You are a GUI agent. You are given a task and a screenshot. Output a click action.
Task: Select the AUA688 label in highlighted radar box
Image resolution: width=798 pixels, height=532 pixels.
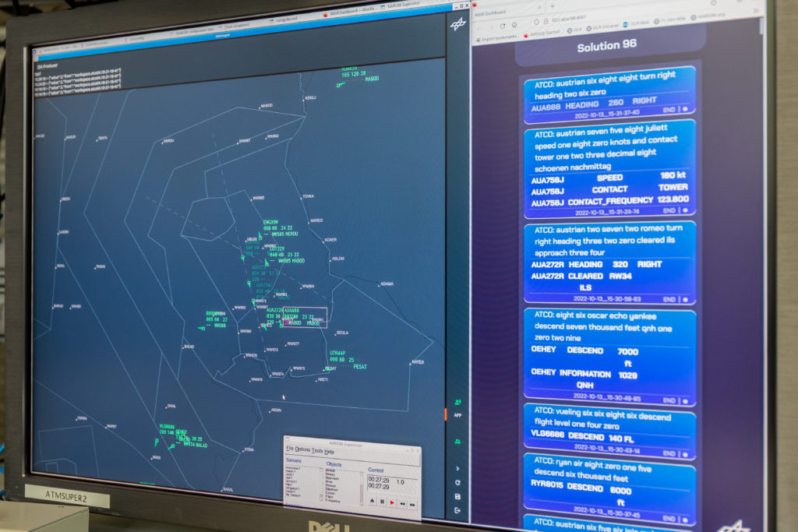pos(291,310)
